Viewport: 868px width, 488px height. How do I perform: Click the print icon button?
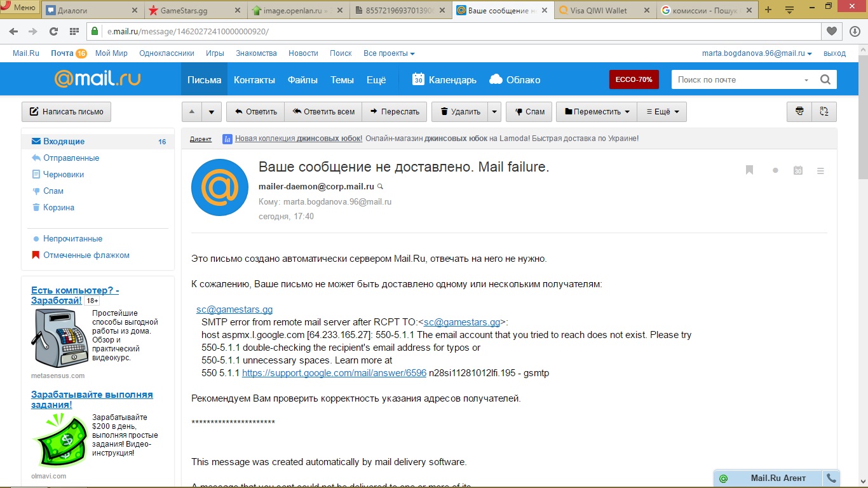pyautogui.click(x=799, y=112)
